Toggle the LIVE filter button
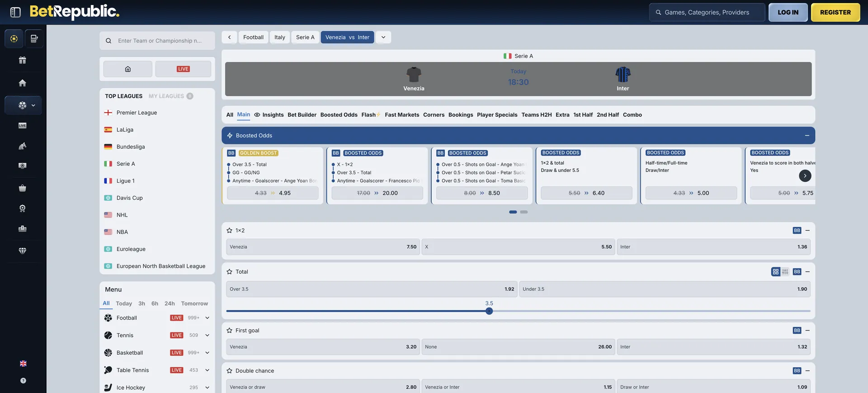 [x=183, y=69]
